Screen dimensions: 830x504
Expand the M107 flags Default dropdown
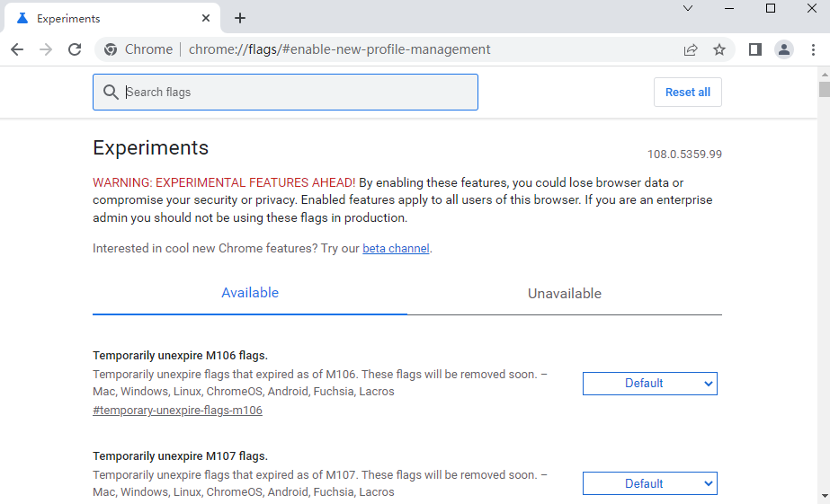[x=649, y=483]
